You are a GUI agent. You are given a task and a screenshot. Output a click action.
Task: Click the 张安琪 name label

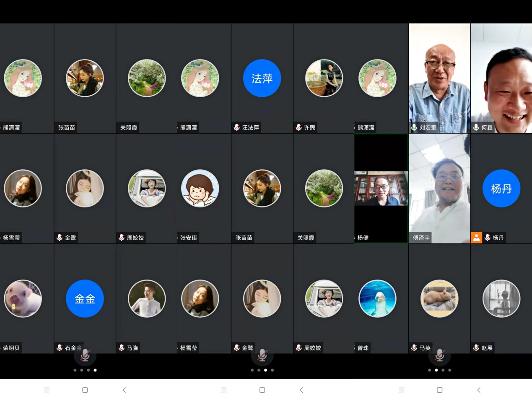pos(189,238)
